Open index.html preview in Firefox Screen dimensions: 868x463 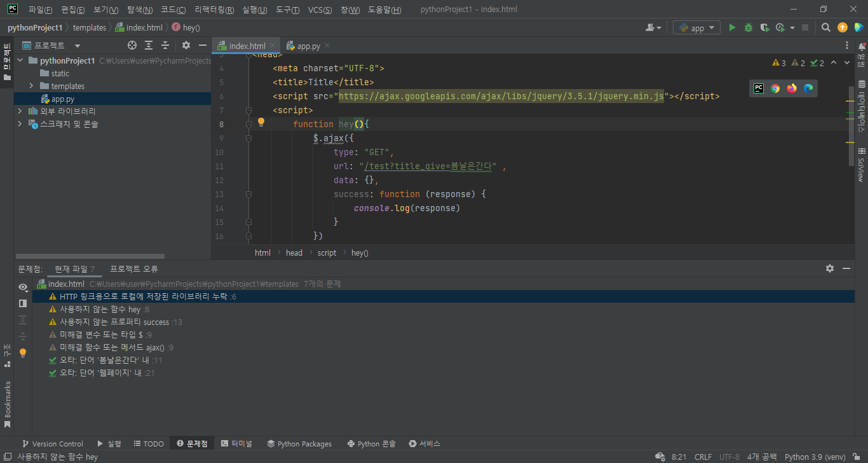tap(792, 88)
